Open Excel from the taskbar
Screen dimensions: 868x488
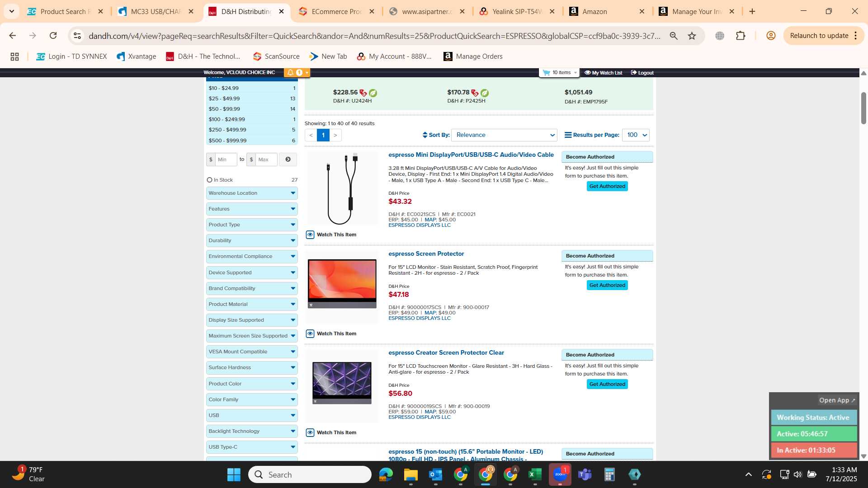(x=535, y=474)
